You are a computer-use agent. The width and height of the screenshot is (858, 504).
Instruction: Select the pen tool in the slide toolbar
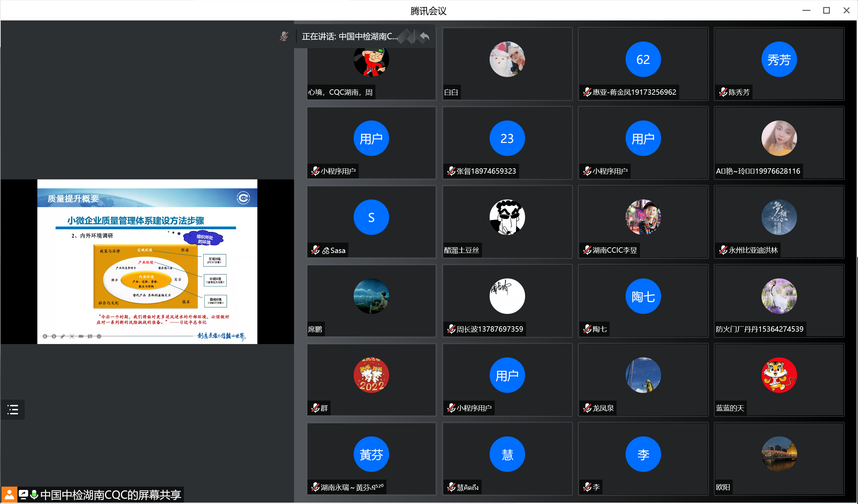coord(63,337)
